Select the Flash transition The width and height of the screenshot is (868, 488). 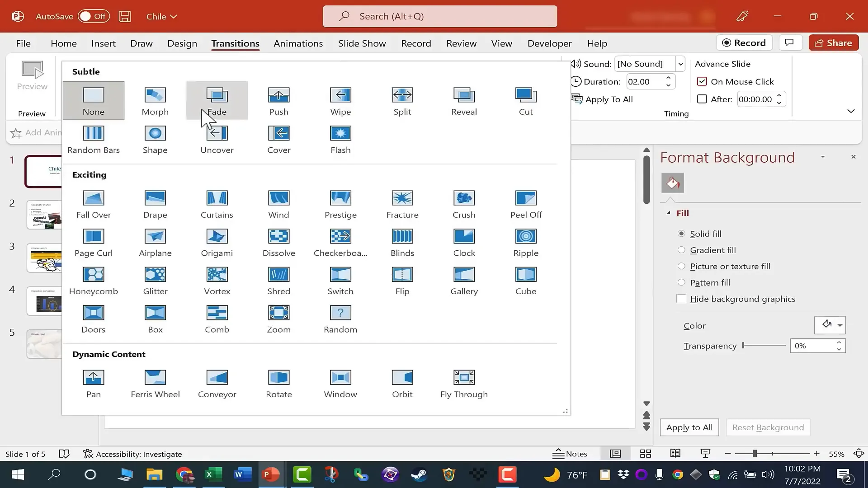coord(340,140)
